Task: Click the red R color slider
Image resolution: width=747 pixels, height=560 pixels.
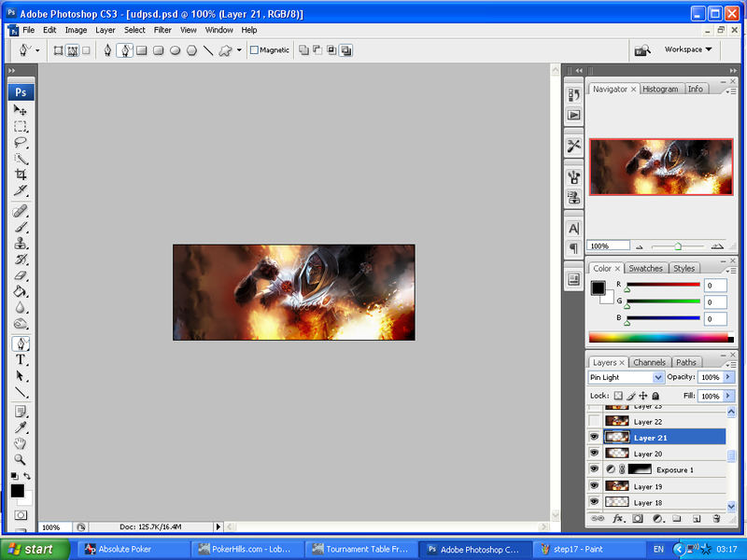Action: pos(663,285)
